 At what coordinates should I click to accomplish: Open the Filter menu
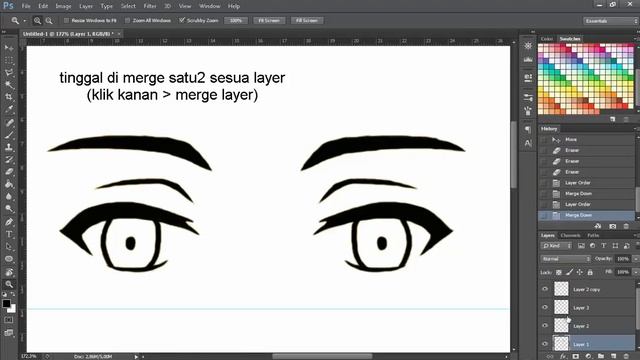(x=150, y=6)
